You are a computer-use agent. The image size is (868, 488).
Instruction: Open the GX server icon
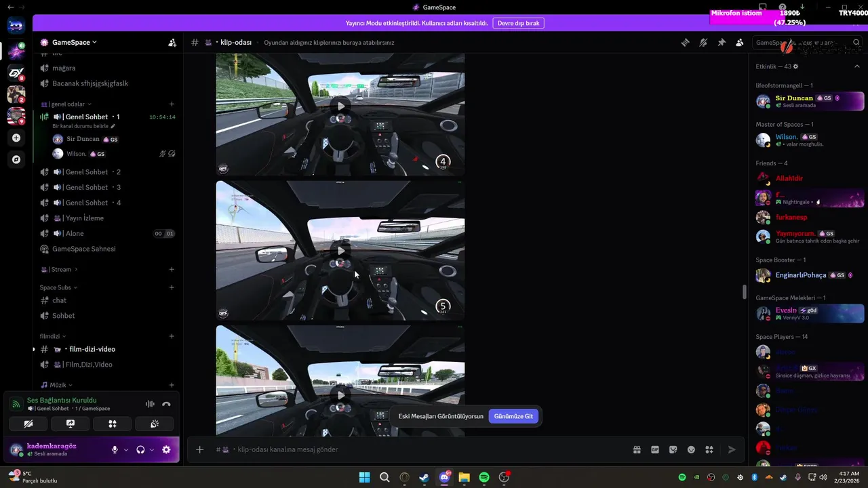point(16,73)
